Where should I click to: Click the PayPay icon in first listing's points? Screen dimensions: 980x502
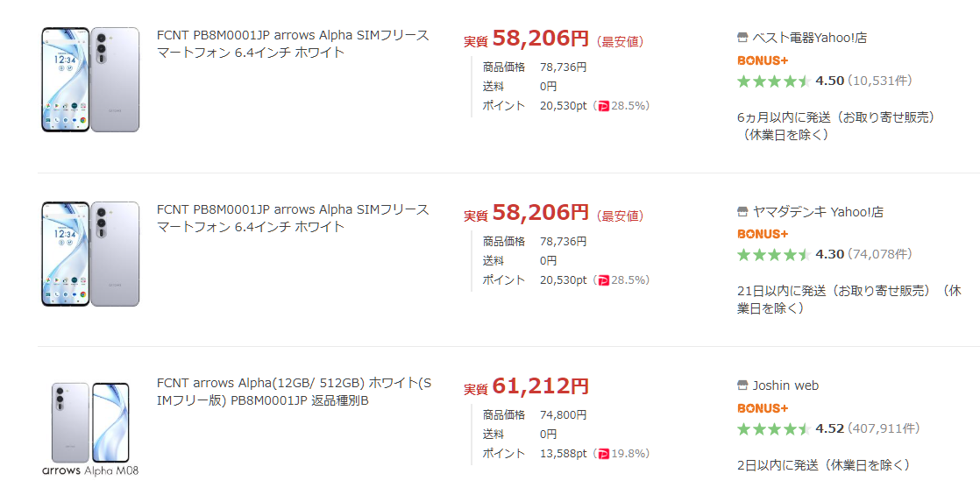[x=603, y=106]
